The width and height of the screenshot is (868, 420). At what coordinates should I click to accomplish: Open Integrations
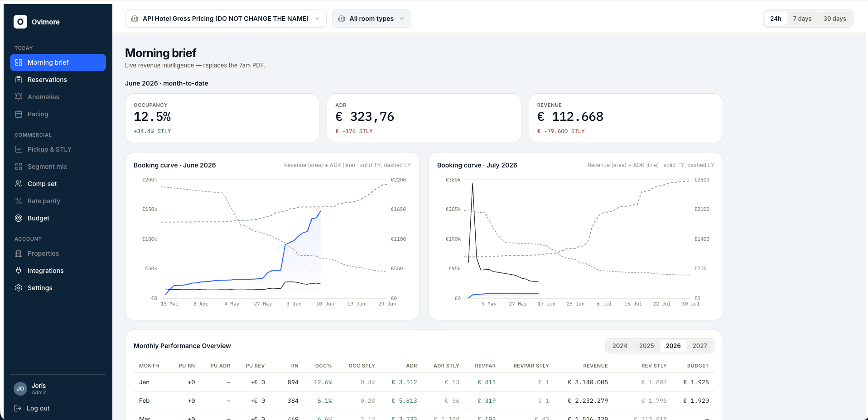coord(58,271)
